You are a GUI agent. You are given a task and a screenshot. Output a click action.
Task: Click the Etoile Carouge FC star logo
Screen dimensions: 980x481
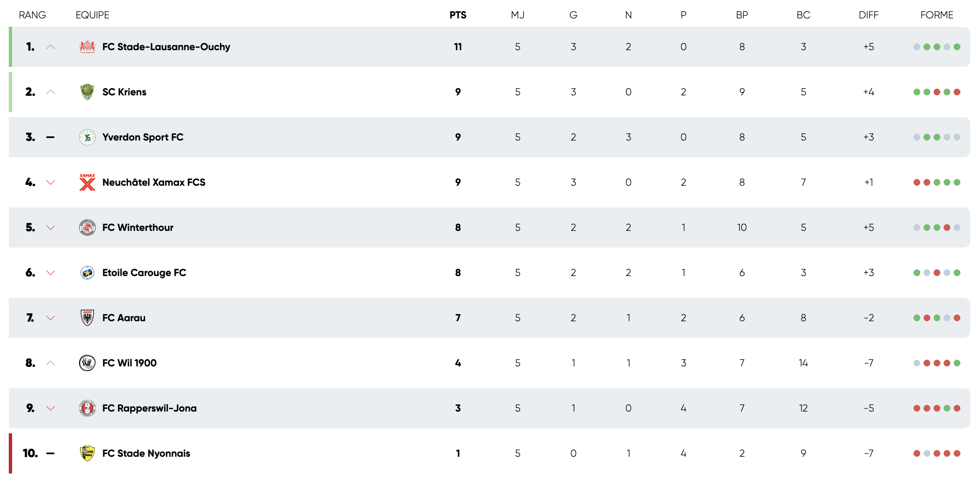87,273
